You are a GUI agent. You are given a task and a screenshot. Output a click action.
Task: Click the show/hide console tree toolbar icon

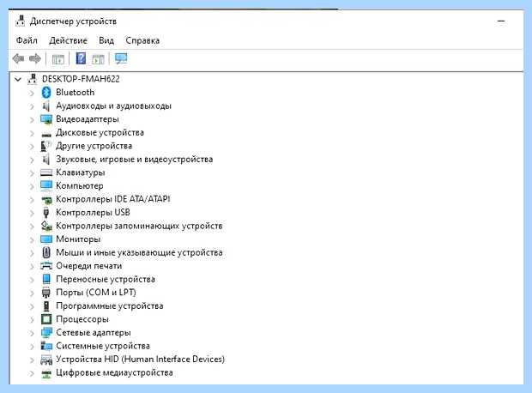[58, 59]
